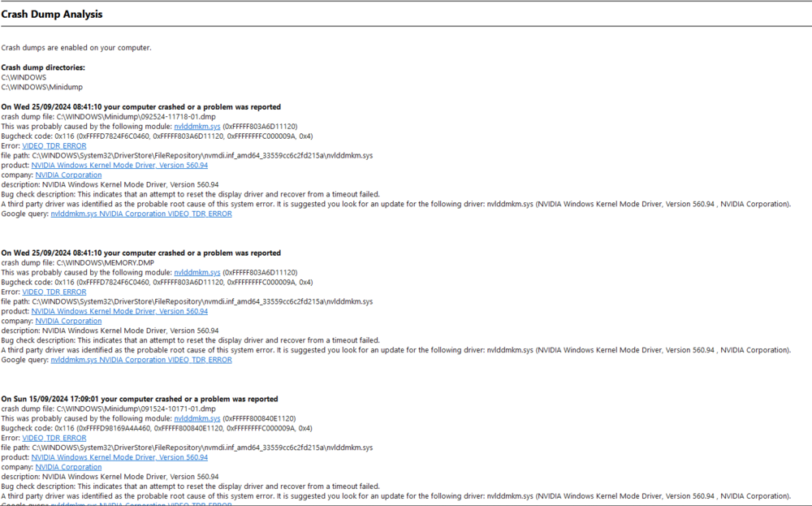The width and height of the screenshot is (812, 506).
Task: Open Google query link for MEMORY.DMP crash
Action: 140,361
